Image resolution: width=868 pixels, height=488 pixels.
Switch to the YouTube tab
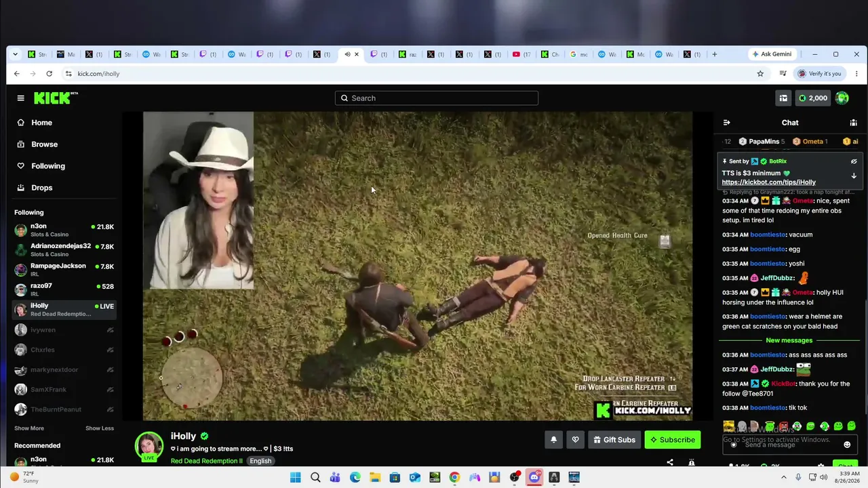coord(521,54)
